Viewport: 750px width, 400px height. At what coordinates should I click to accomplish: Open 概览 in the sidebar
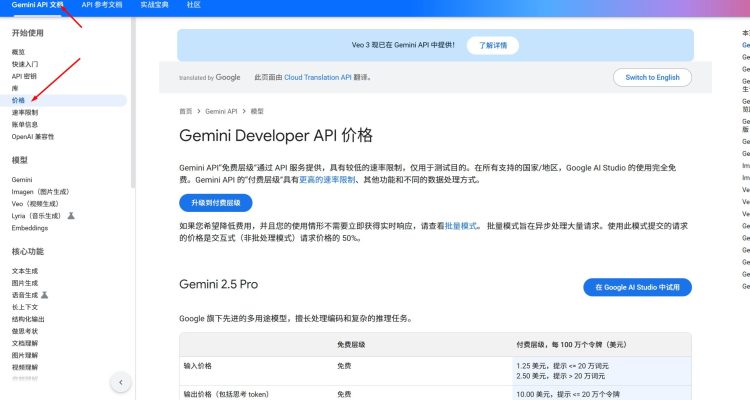coord(18,52)
